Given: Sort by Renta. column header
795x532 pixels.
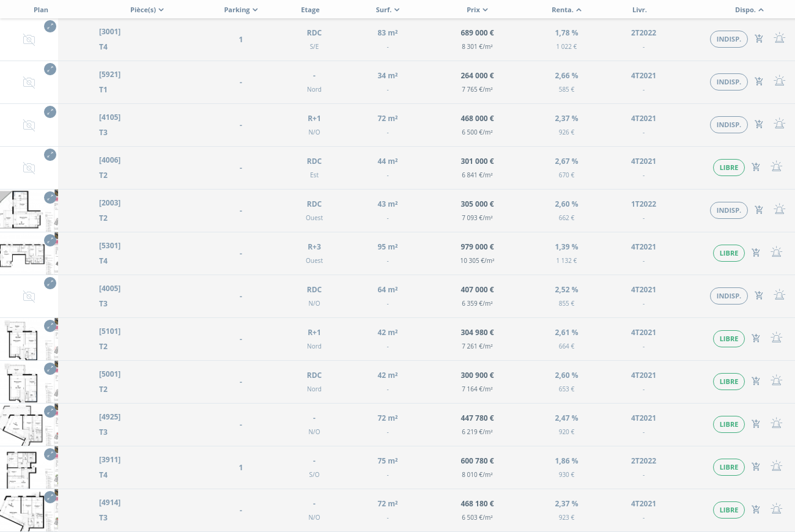Looking at the screenshot, I should point(566,10).
